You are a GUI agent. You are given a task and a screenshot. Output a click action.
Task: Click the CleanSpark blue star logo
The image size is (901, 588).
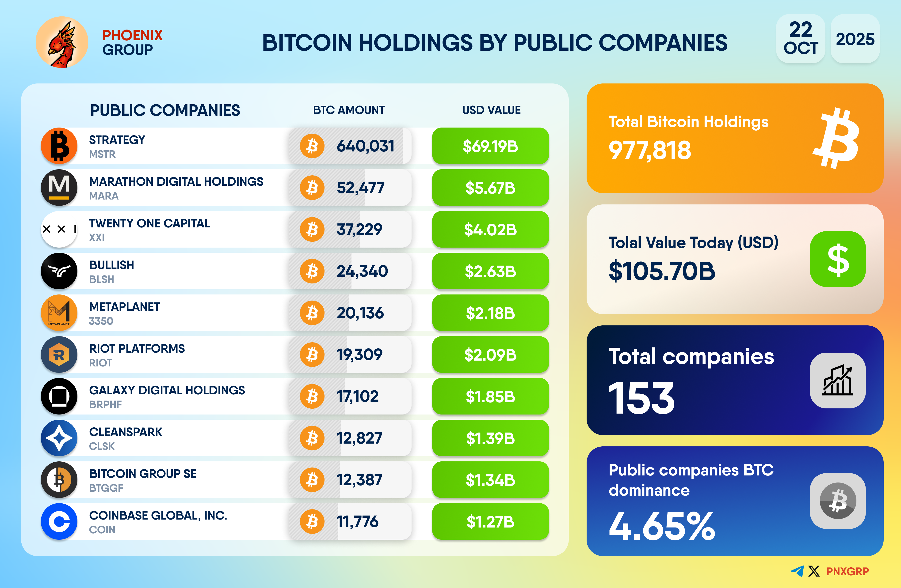pos(59,438)
